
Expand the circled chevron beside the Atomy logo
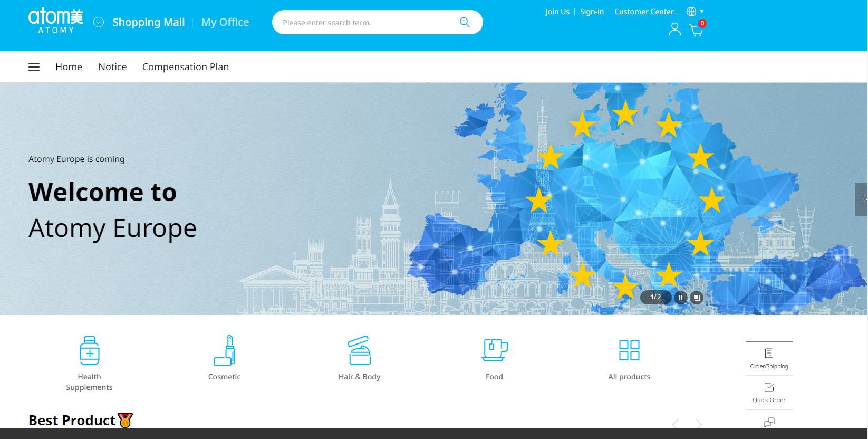tap(99, 22)
